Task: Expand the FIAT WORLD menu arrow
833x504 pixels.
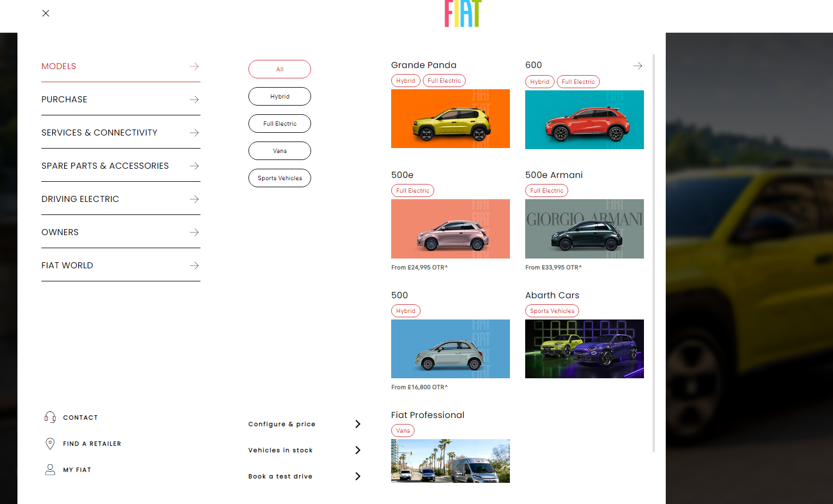Action: pyautogui.click(x=194, y=266)
